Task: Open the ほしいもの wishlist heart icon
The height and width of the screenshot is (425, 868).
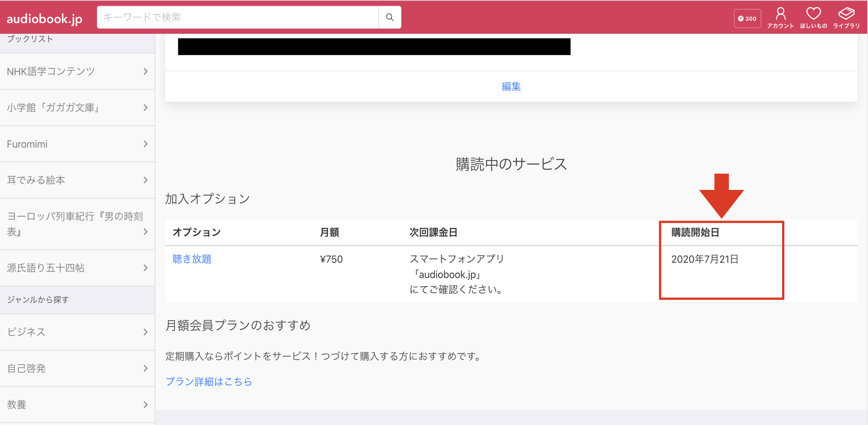Action: click(x=813, y=18)
